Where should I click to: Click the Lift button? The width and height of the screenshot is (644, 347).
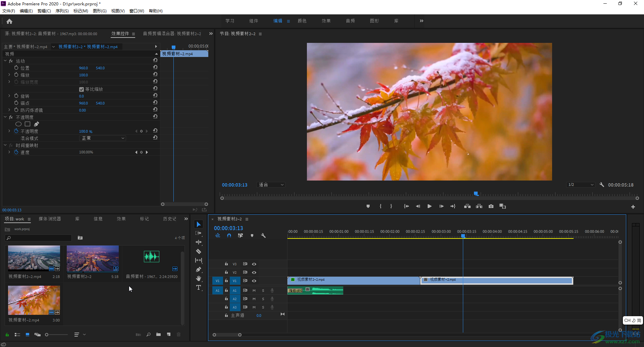tap(467, 206)
